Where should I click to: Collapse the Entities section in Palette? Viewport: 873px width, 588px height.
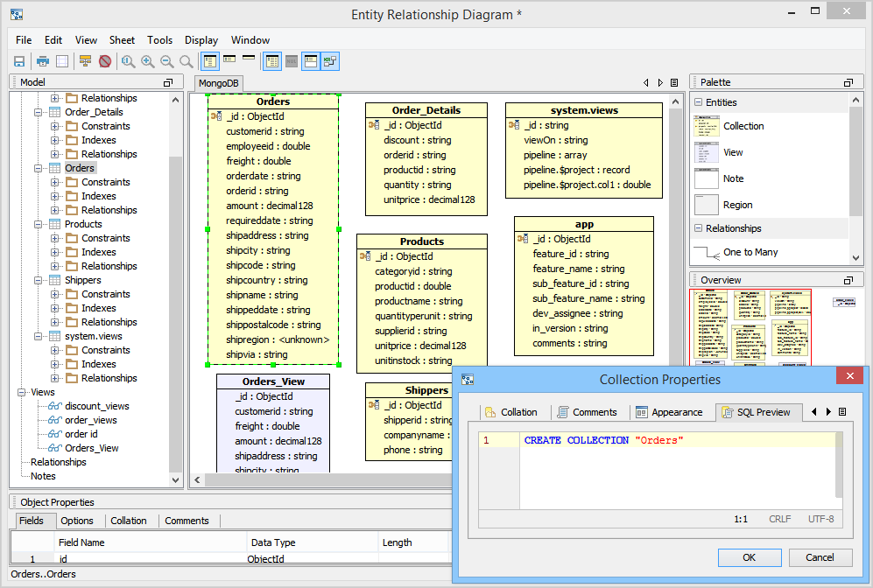tap(699, 102)
